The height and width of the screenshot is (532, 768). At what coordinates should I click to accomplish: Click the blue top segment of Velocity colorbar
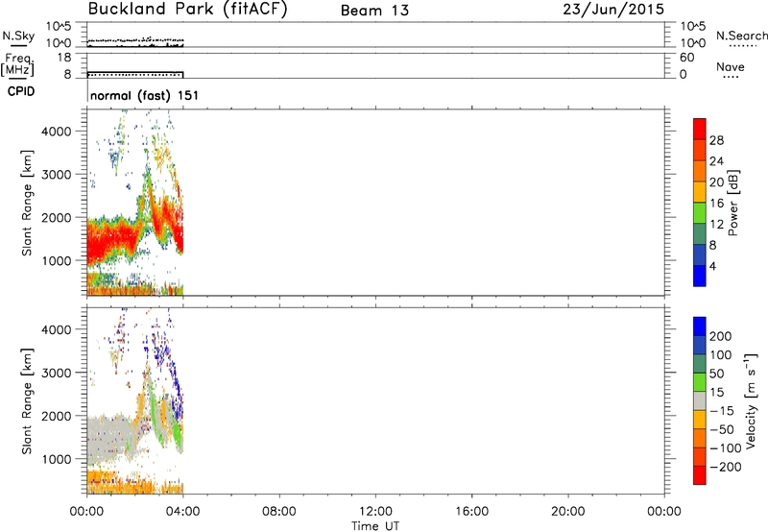pos(700,326)
